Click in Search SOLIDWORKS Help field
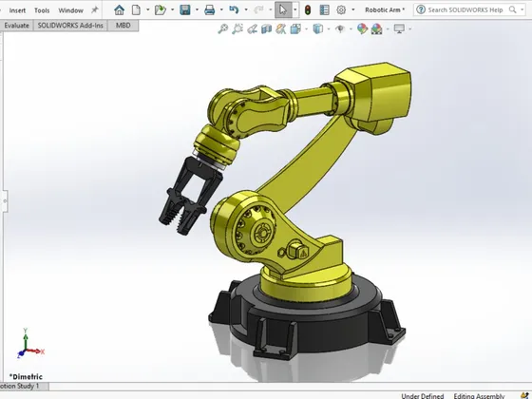Image resolution: width=532 pixels, height=399 pixels. (x=465, y=10)
